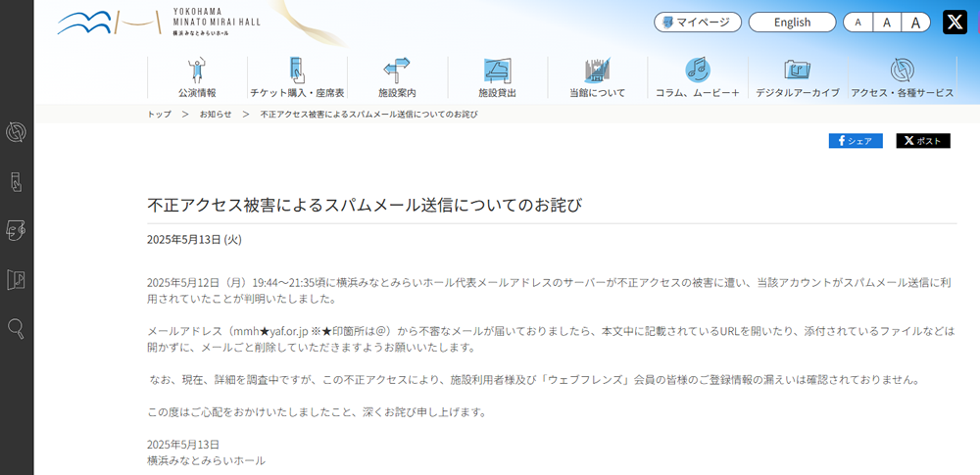Switch language to English
The width and height of the screenshot is (980, 475).
(x=792, y=23)
